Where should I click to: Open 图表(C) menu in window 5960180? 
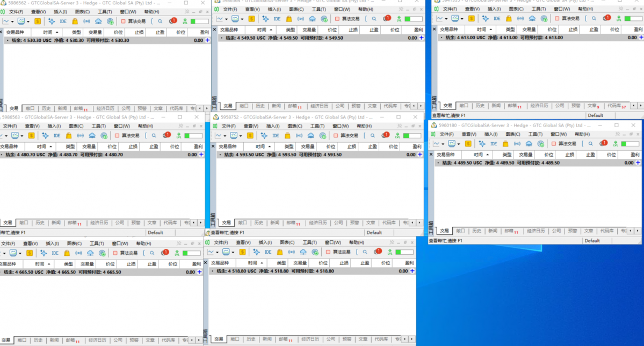coord(513,135)
